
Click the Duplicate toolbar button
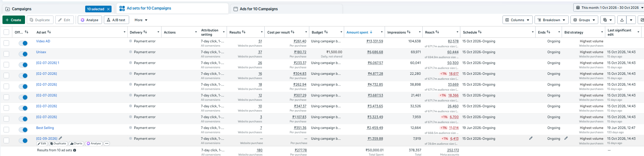40,20
